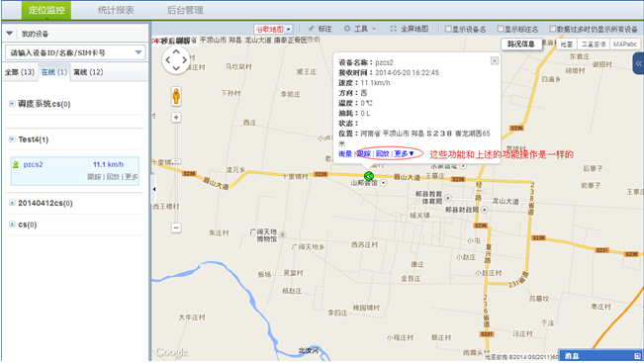This screenshot has width=644, height=363.
Task: Click the 回放 link in the info popup
Action: (383, 153)
